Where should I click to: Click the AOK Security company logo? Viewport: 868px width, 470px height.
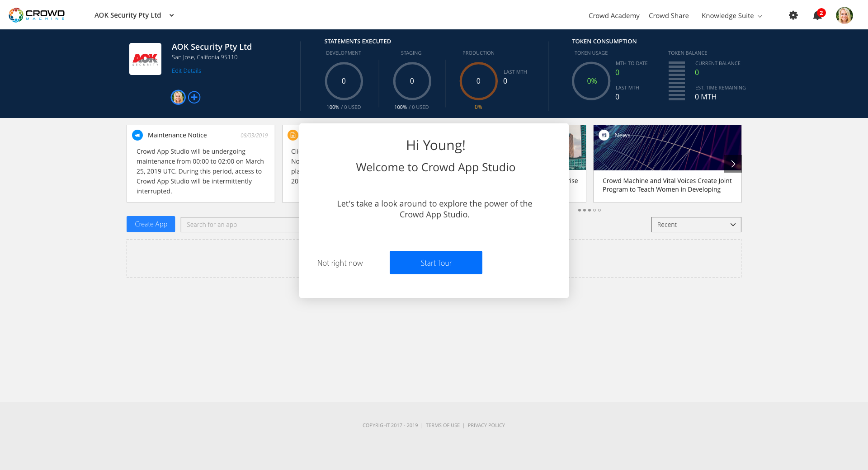145,59
